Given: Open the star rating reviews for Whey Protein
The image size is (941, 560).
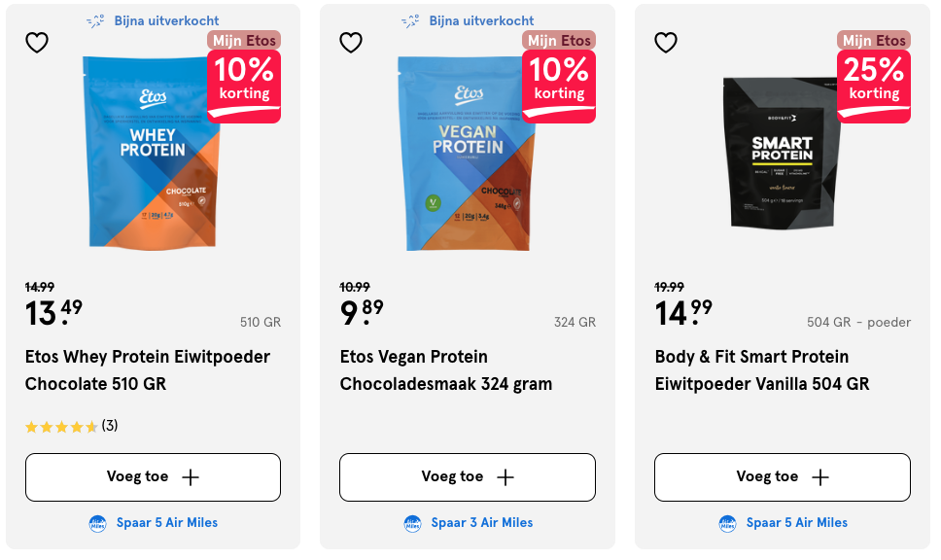Looking at the screenshot, I should [x=71, y=426].
